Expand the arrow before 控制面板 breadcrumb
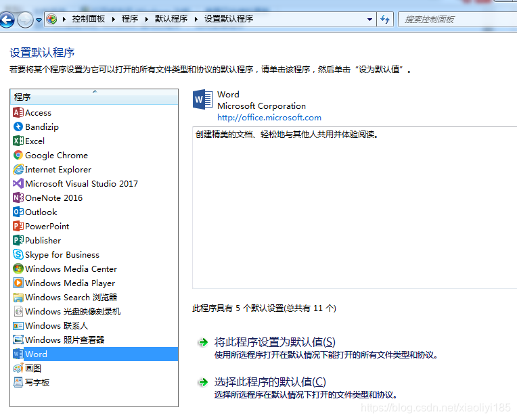 pyautogui.click(x=64, y=19)
